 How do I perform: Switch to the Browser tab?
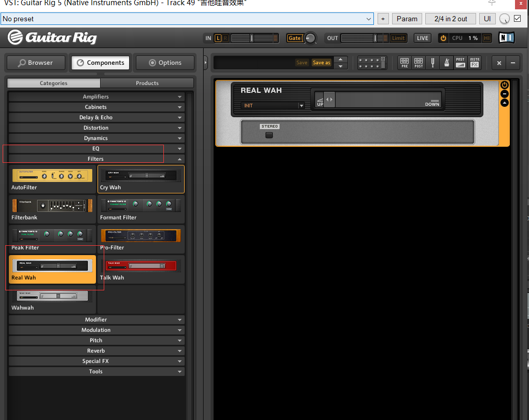[x=36, y=63]
